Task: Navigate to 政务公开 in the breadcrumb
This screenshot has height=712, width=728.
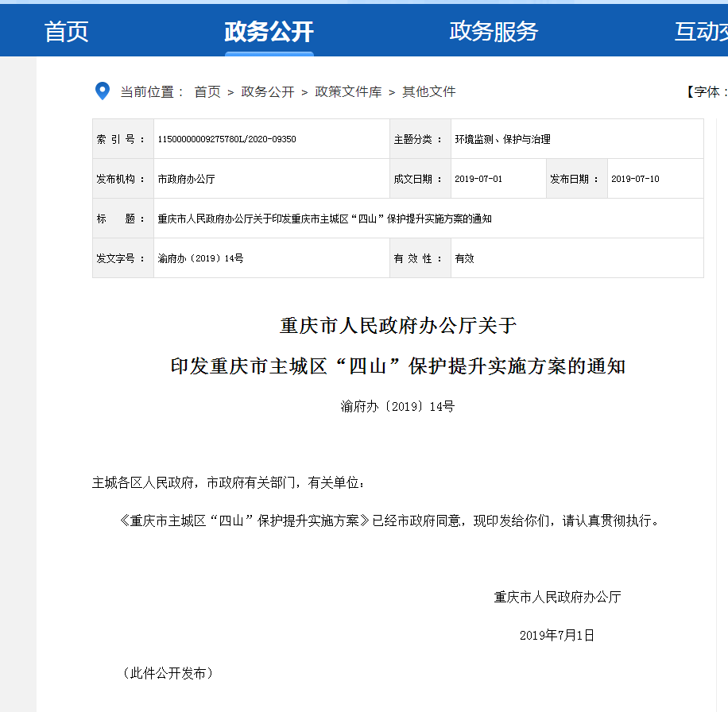Action: click(x=268, y=92)
